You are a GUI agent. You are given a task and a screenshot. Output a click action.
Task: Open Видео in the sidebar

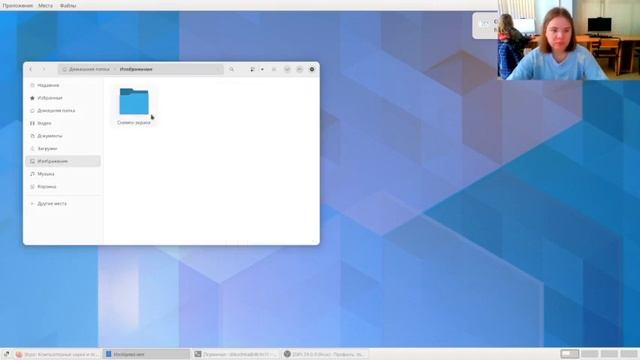(63, 123)
